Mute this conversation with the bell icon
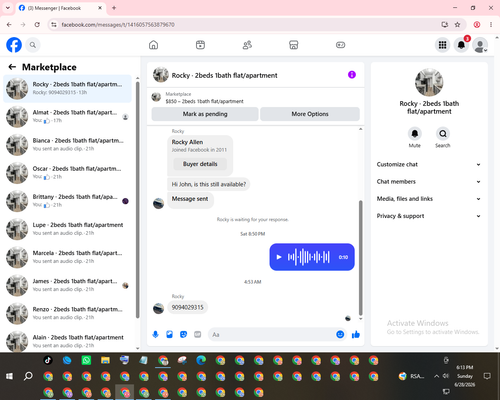500x400 pixels. [x=414, y=134]
